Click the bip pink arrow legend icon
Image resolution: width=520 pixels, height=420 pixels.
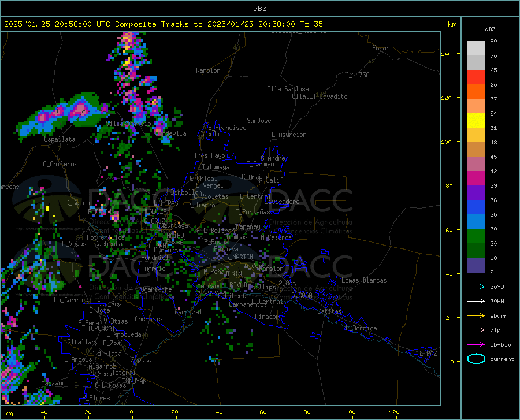476,330
